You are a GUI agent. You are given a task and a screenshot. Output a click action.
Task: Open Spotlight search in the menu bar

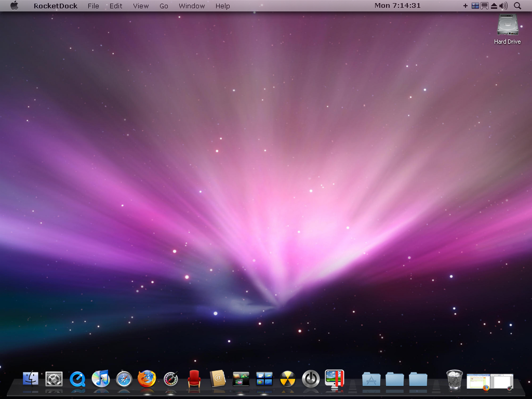tap(517, 6)
